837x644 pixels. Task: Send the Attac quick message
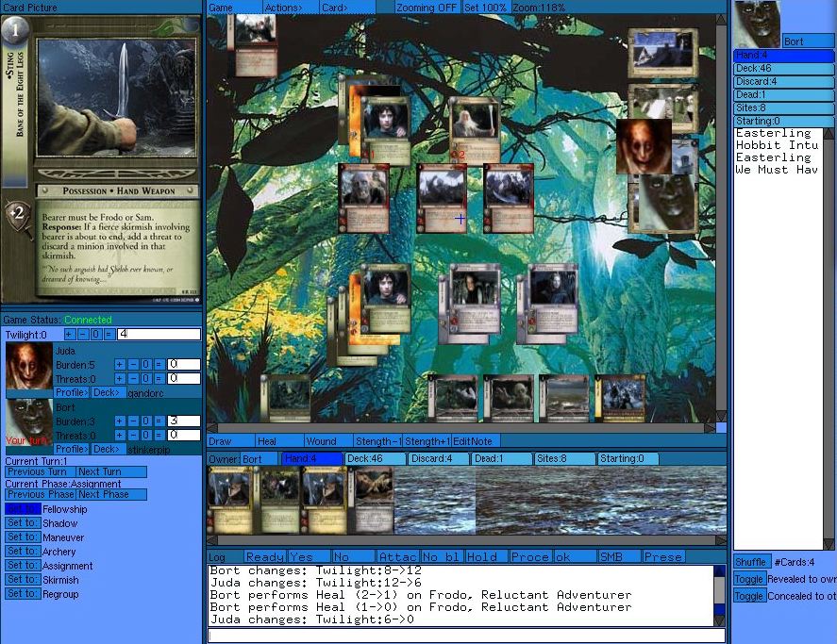click(398, 557)
